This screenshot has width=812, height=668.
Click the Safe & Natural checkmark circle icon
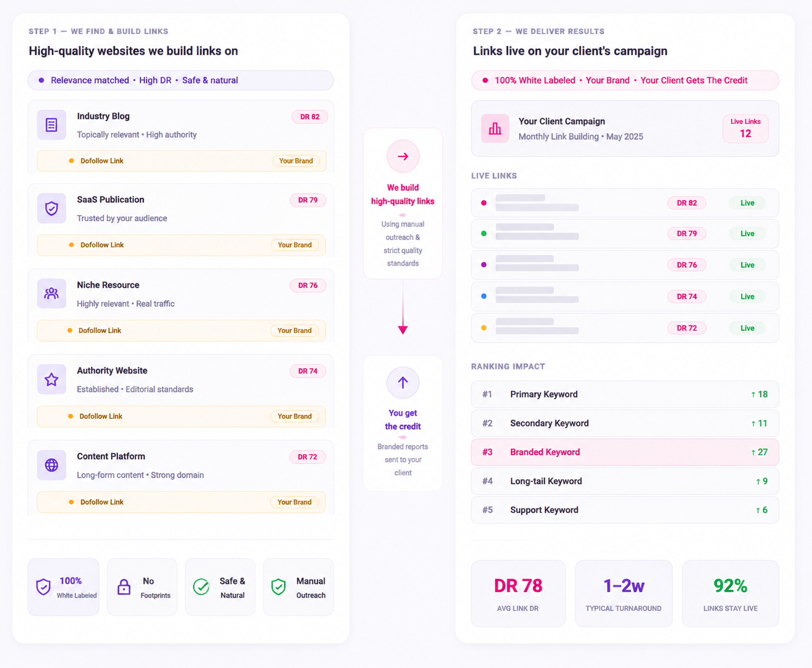[201, 587]
